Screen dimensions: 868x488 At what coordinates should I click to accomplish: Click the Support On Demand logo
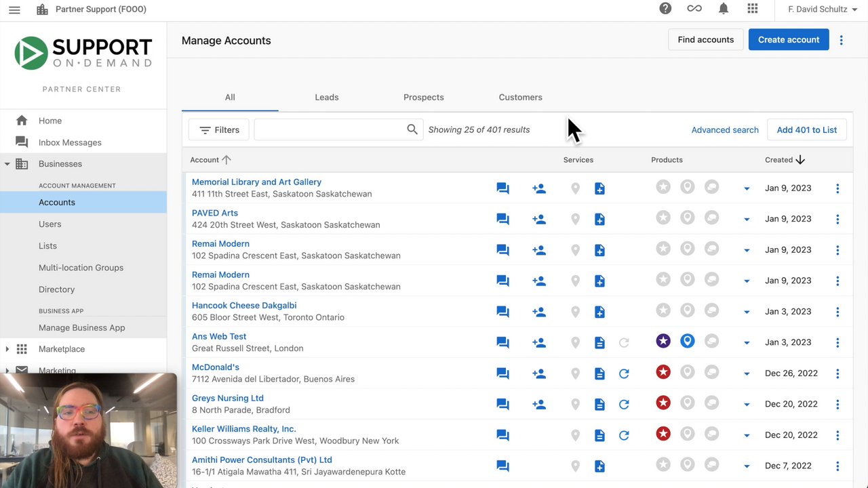(83, 53)
